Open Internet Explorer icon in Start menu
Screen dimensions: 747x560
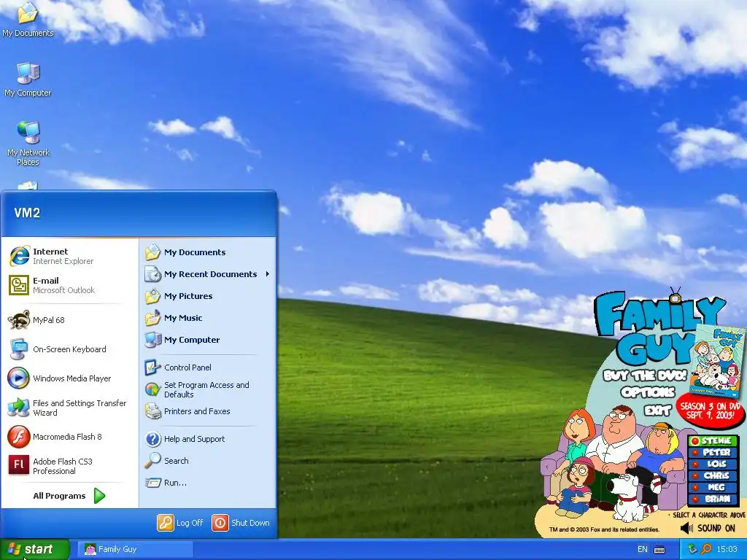click(19, 256)
